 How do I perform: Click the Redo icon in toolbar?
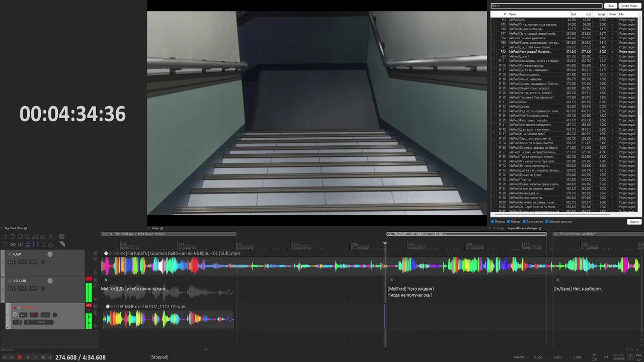[x=43, y=236]
